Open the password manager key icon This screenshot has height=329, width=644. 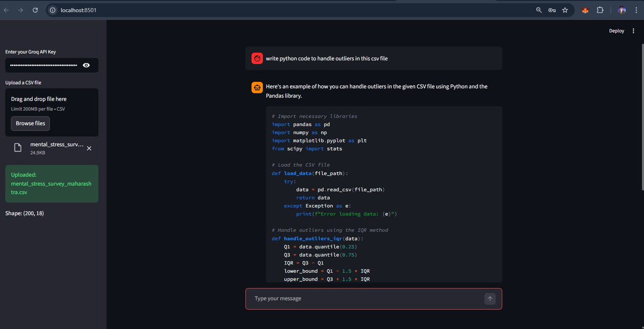552,10
